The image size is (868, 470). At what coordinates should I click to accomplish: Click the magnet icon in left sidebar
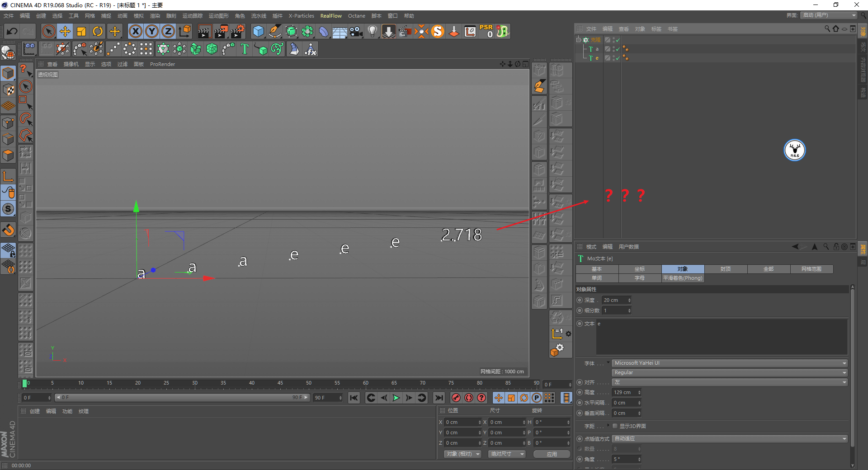pyautogui.click(x=8, y=230)
